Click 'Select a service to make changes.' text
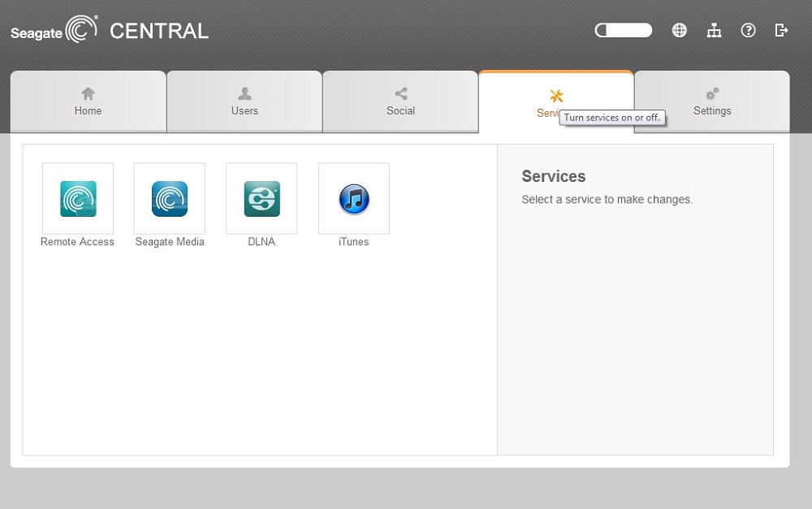Viewport: 812px width, 509px height. [x=607, y=200]
